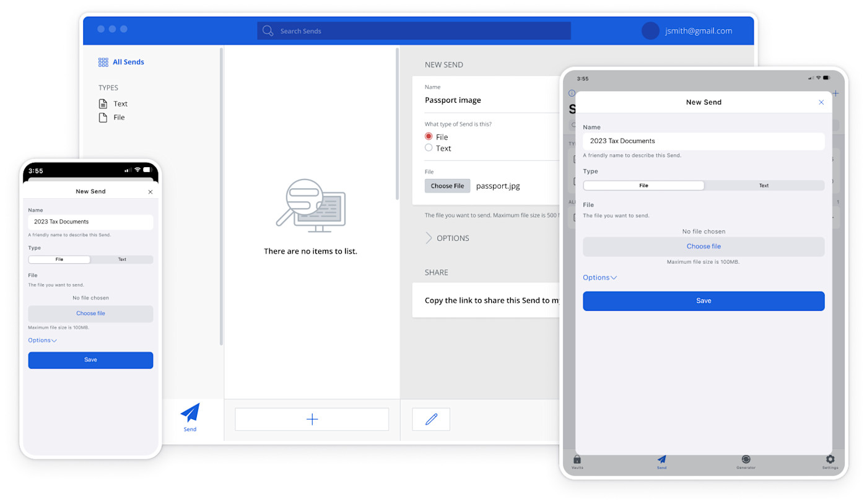The height and width of the screenshot is (504, 867).
Task: Switch Type to Text on tablet
Action: pyautogui.click(x=764, y=186)
